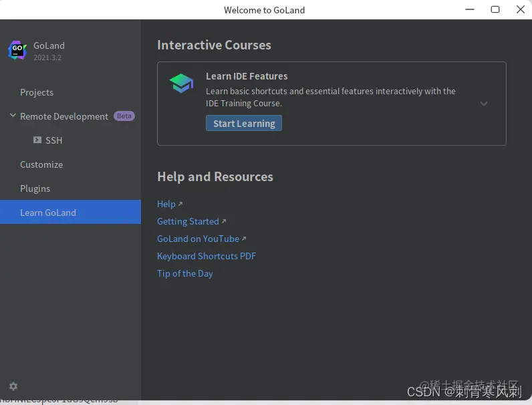This screenshot has height=405, width=532.
Task: Minimize the Welcome to GoLand window
Action: tap(470, 9)
